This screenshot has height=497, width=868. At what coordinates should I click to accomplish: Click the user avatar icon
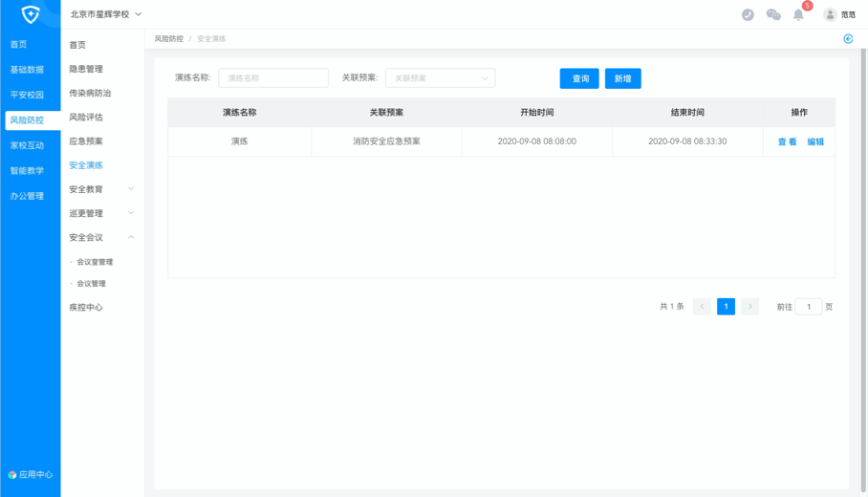[830, 14]
